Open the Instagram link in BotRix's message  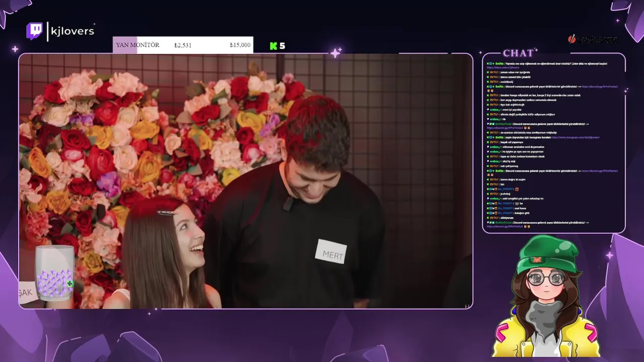[x=576, y=137]
